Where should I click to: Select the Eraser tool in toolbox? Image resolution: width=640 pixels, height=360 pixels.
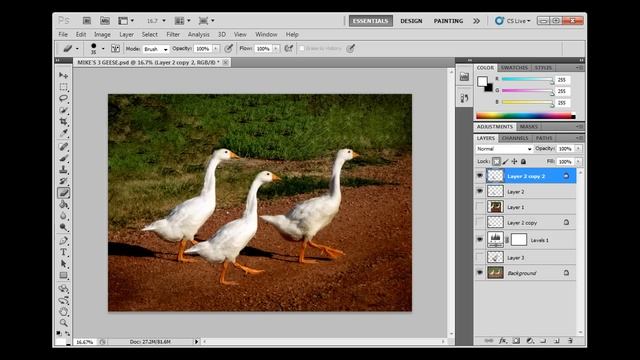(63, 193)
